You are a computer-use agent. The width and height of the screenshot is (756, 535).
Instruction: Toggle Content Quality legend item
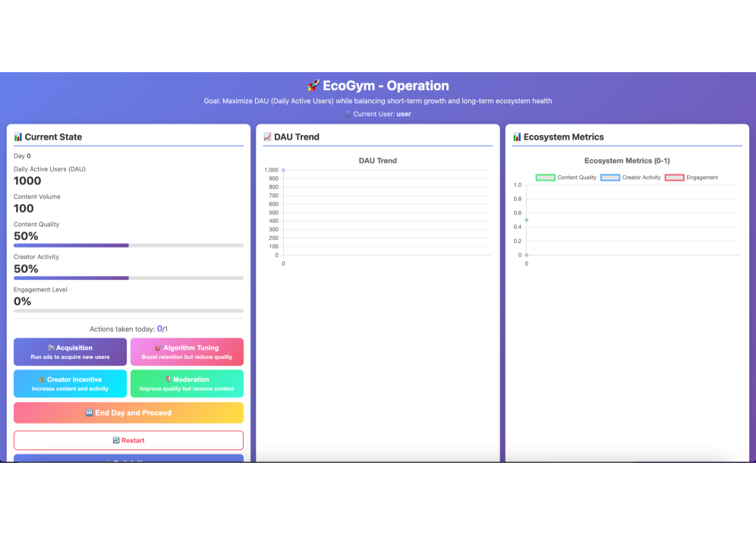pyautogui.click(x=566, y=178)
